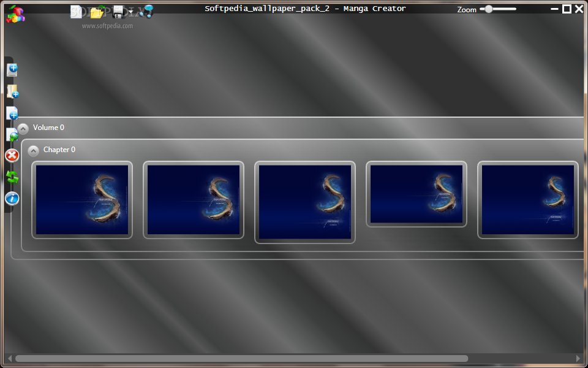Add a new page from the sidebar
Image resolution: width=588 pixels, height=368 pixels.
click(x=12, y=113)
